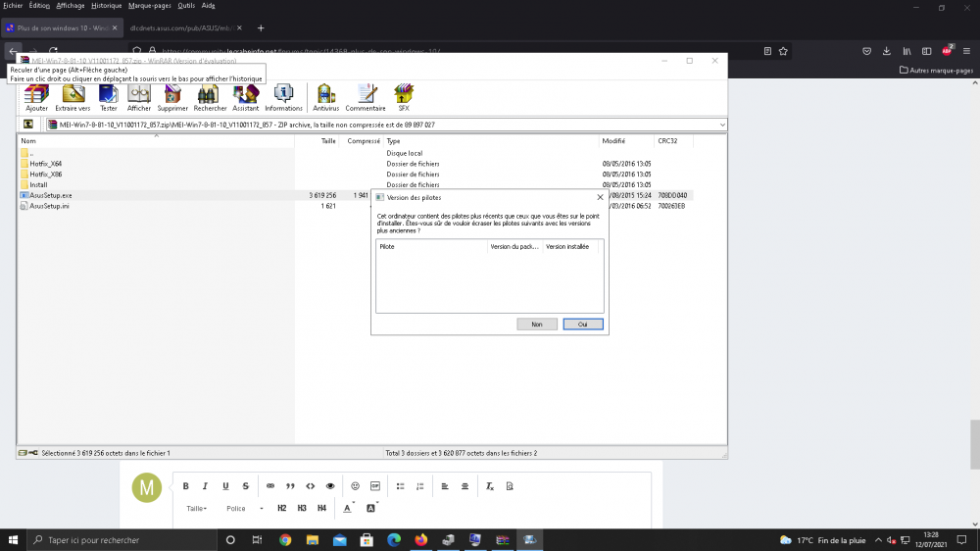Screen dimensions: 980x551
Task: Open the SFX archive tool
Action: click(x=403, y=96)
